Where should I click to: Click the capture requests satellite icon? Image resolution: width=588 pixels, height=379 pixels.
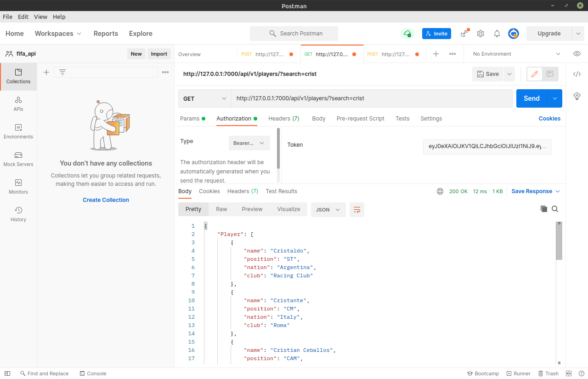464,34
